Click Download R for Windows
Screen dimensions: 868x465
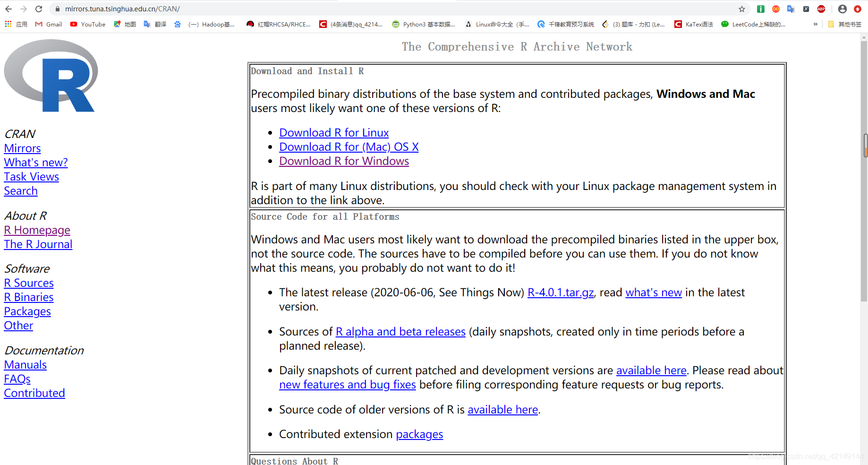tap(344, 161)
